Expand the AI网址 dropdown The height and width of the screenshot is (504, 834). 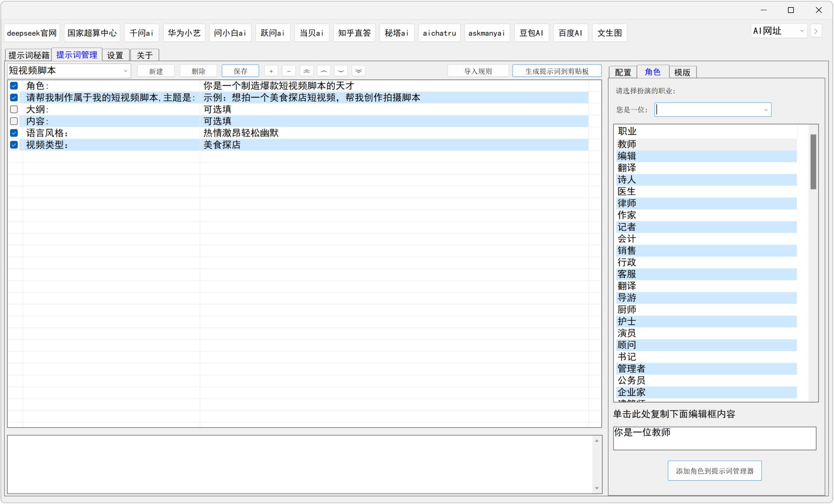point(779,31)
